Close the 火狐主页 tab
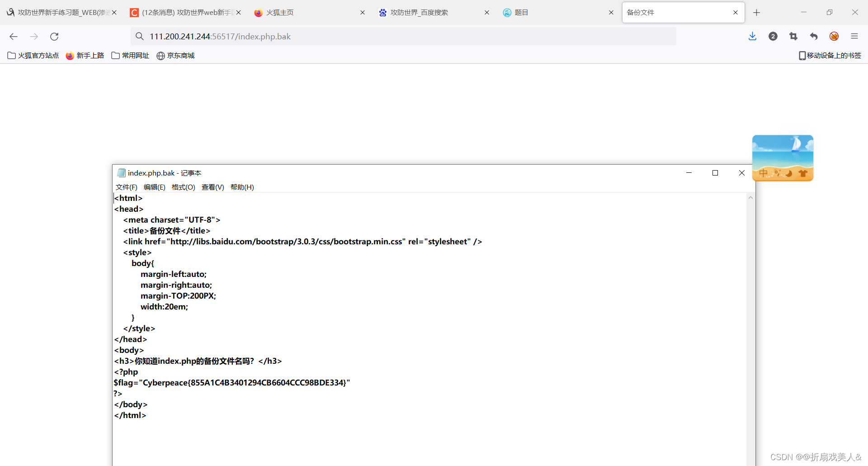 tap(363, 13)
